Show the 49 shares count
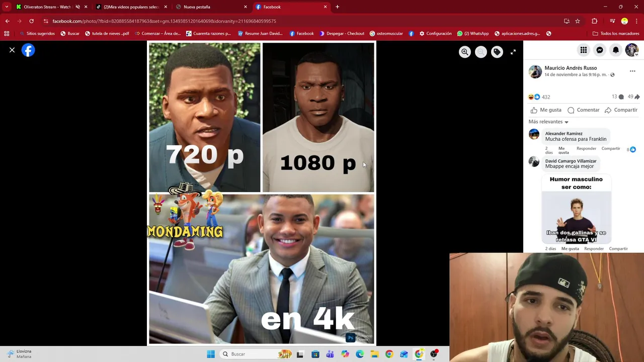 click(633, 97)
